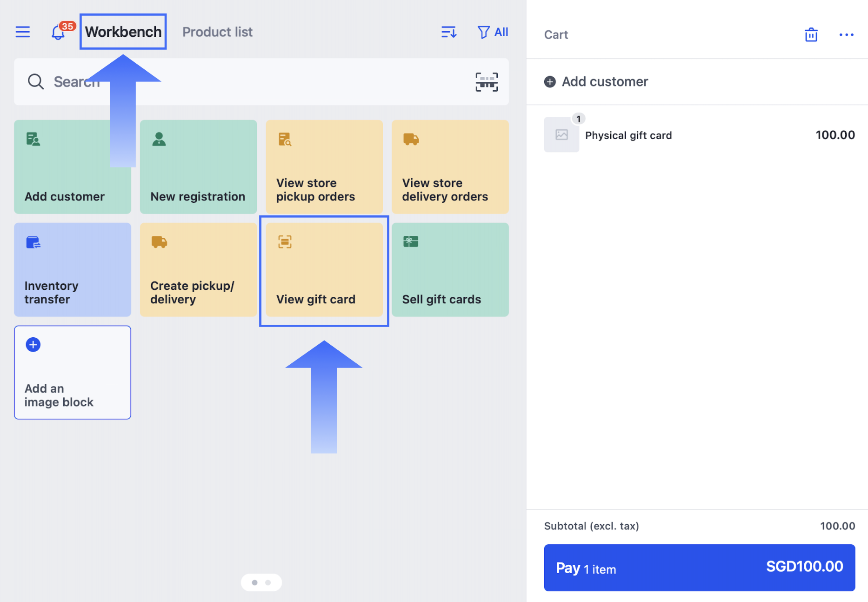Image resolution: width=868 pixels, height=602 pixels.
Task: Open the All filter dropdown
Action: [x=493, y=32]
